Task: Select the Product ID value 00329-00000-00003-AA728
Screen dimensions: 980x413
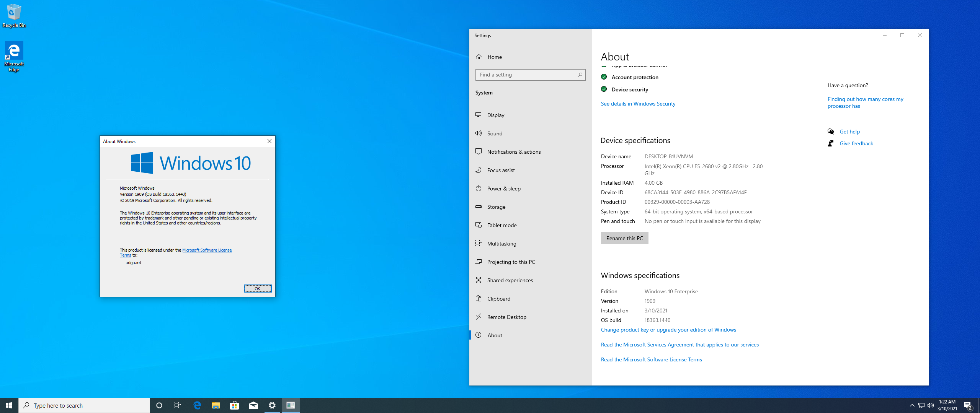Action: point(677,202)
